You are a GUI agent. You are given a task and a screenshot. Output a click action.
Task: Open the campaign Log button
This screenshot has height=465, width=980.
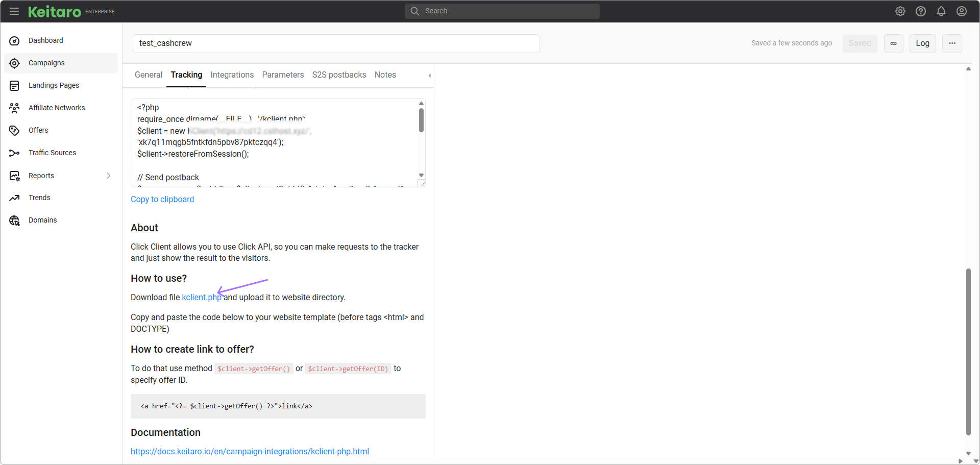(x=923, y=43)
